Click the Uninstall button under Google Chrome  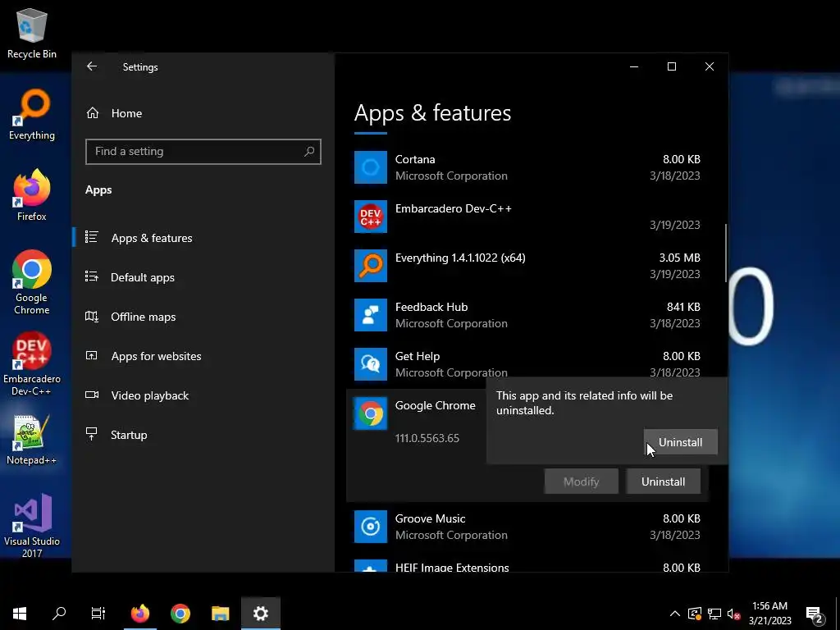click(663, 482)
